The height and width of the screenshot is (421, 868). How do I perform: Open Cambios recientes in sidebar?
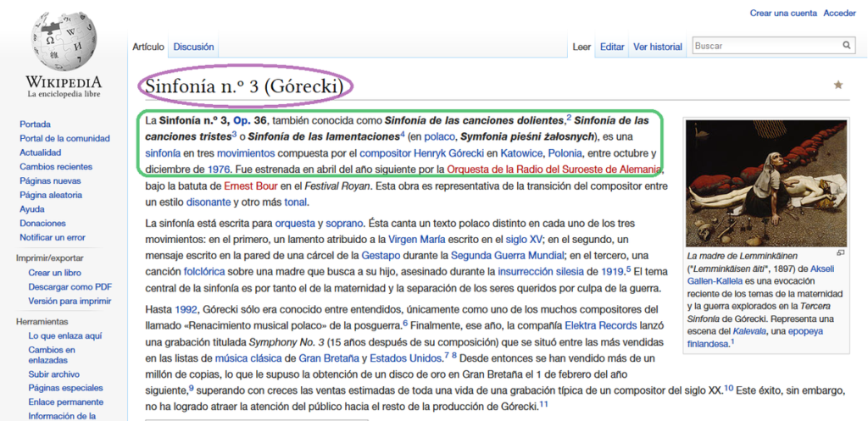56,166
